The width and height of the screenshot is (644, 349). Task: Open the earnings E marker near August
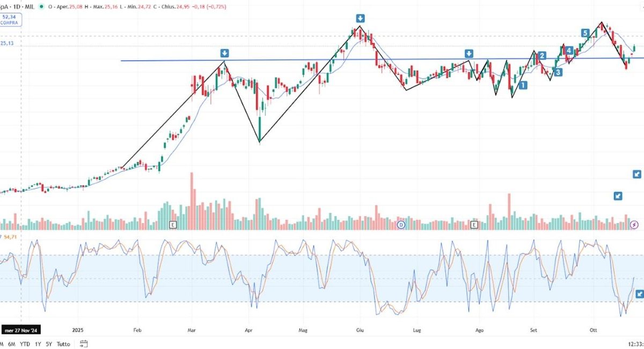tap(474, 225)
